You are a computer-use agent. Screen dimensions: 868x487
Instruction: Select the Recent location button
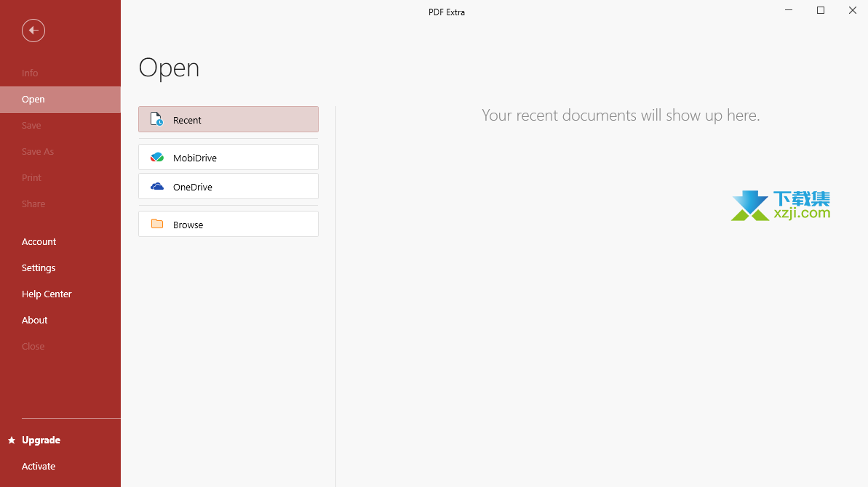(228, 119)
